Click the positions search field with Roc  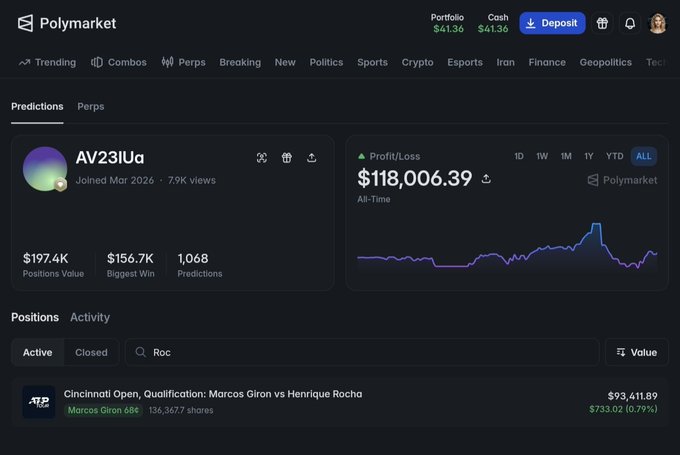pyautogui.click(x=363, y=353)
